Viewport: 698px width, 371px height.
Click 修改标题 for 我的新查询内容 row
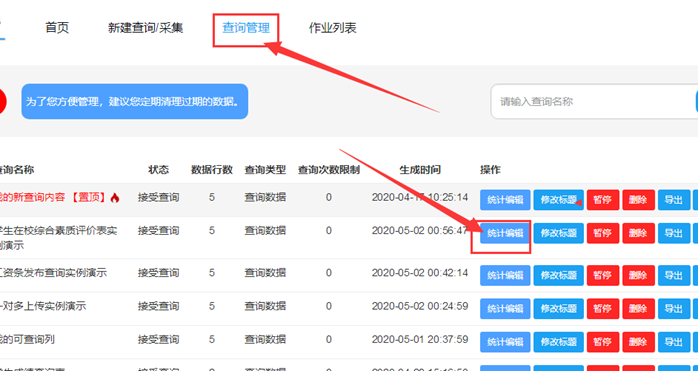point(559,200)
